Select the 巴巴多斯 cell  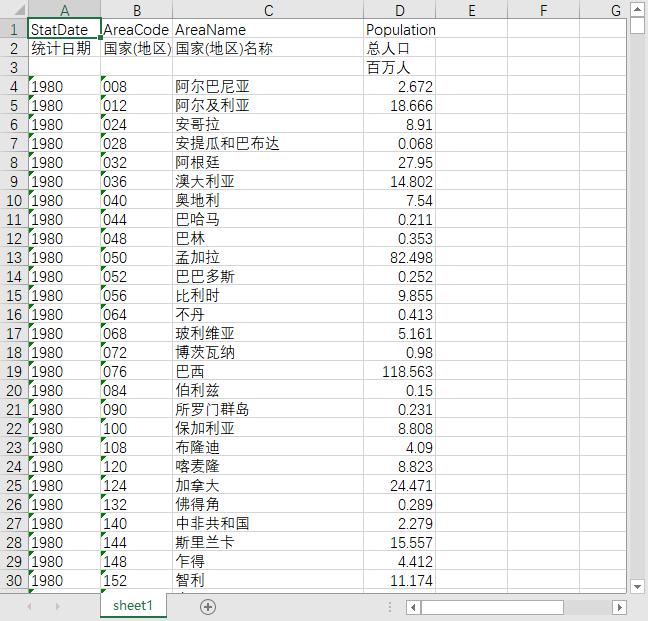click(268, 276)
